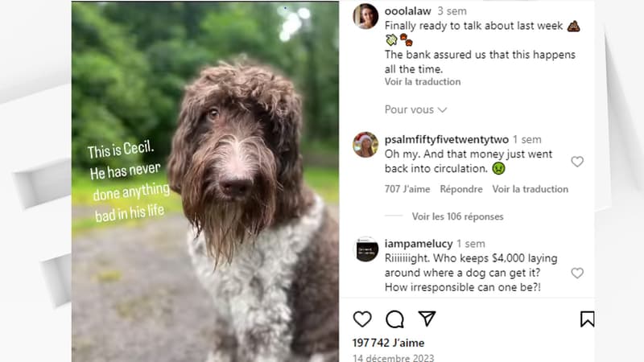This screenshot has width=644, height=362.
Task: Open ooolalaw username link
Action: [x=407, y=11]
